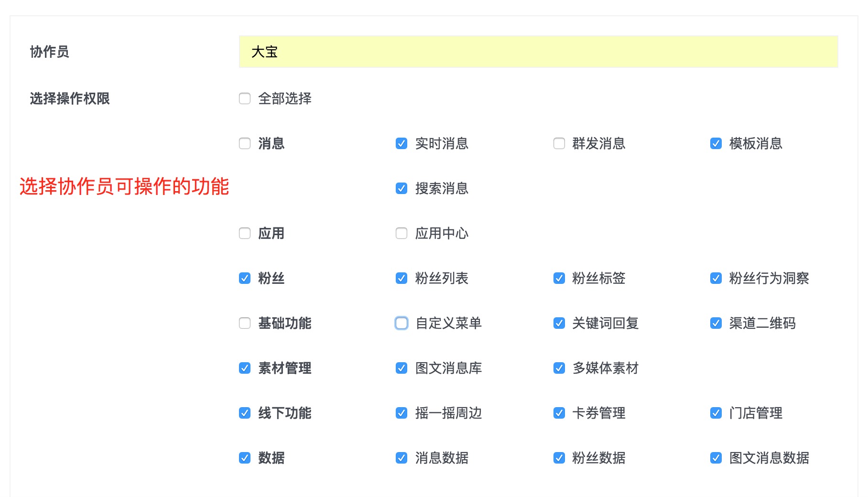Uncheck the 实时消息 permission

click(401, 144)
